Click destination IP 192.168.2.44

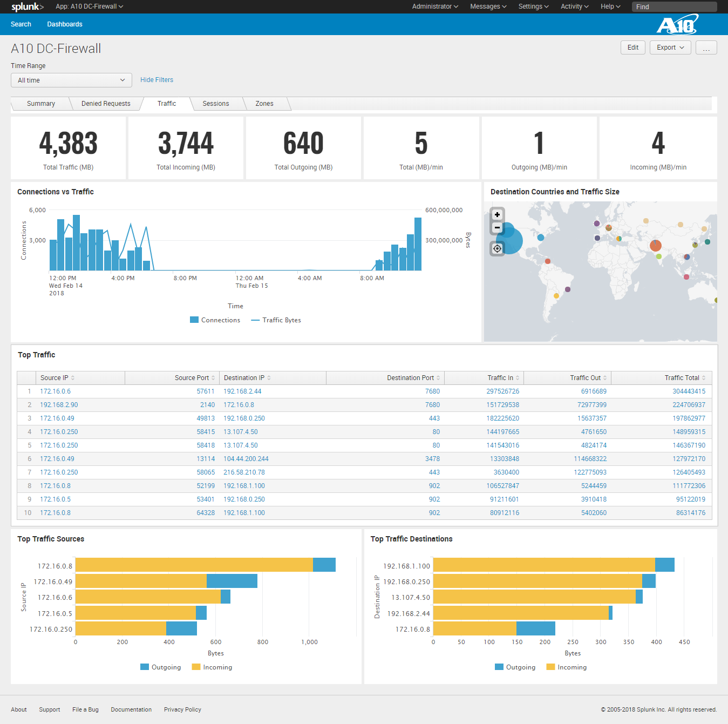[242, 391]
